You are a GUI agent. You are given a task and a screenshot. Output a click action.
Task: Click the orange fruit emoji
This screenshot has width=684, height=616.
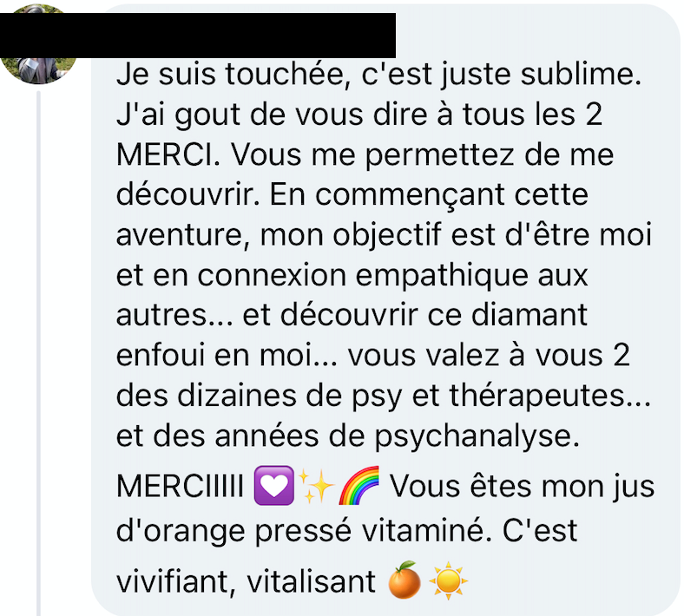pos(404,580)
